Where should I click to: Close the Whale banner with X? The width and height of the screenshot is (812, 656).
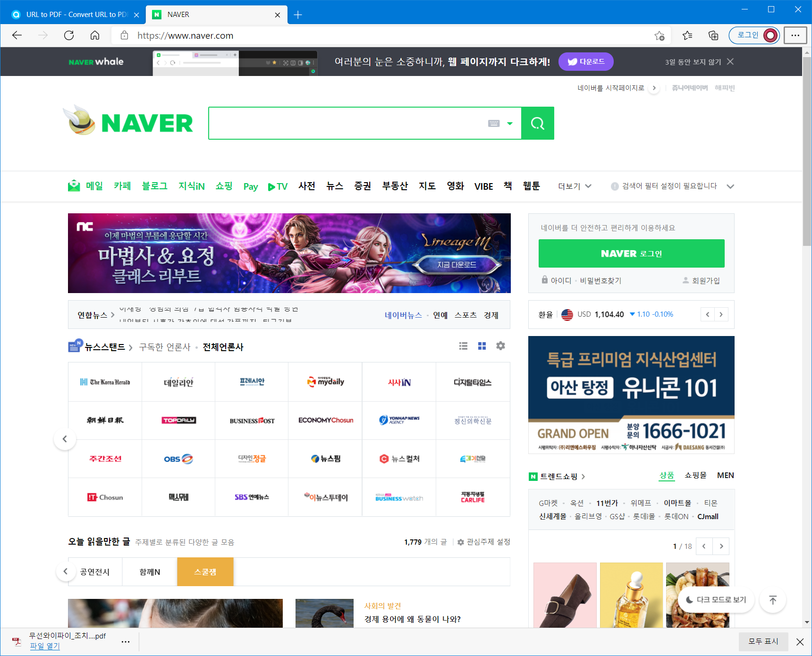point(730,61)
